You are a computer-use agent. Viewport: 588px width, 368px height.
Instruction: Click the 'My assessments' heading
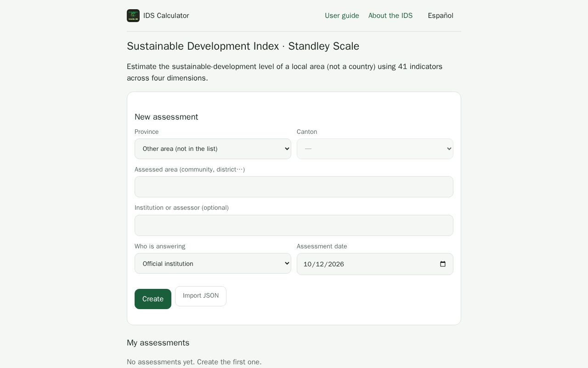[158, 343]
